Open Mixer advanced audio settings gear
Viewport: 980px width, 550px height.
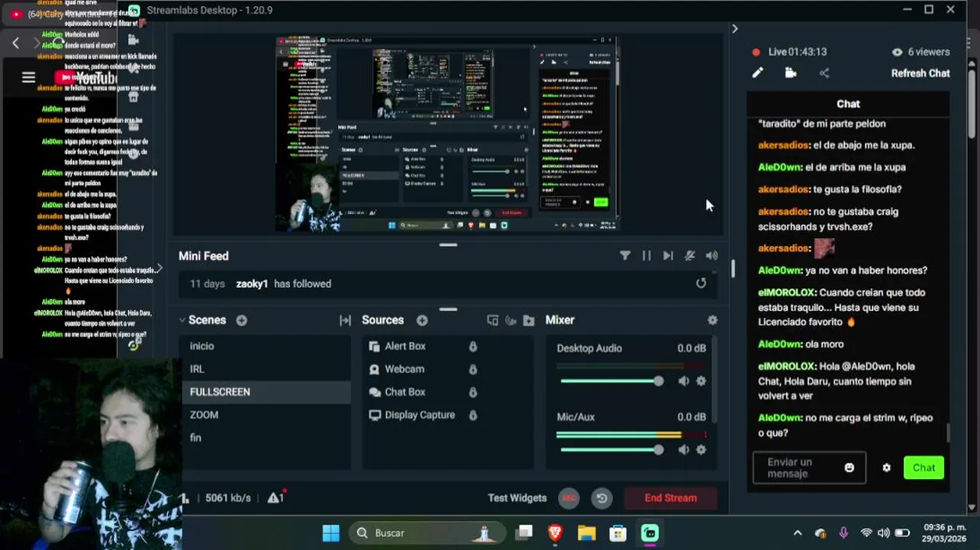(712, 320)
